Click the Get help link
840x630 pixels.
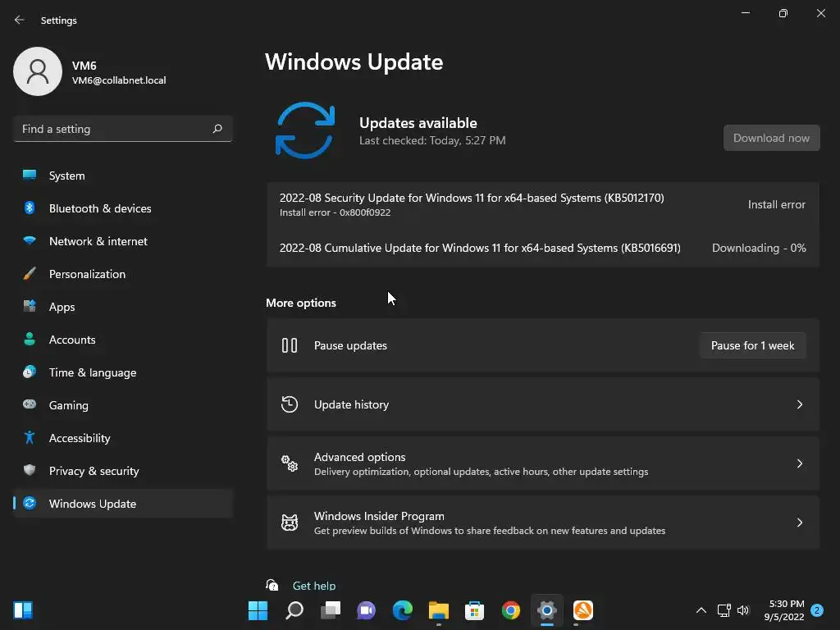(314, 586)
